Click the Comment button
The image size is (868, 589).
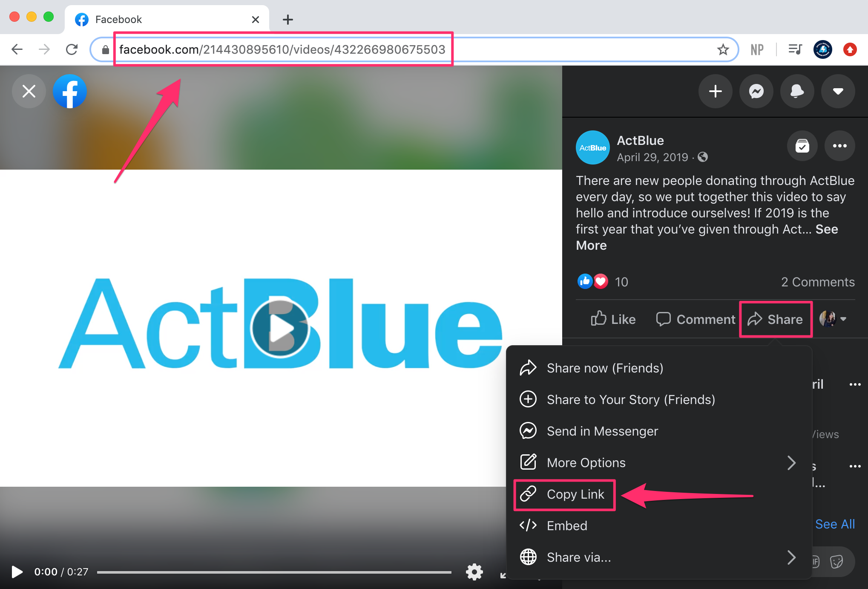click(696, 319)
